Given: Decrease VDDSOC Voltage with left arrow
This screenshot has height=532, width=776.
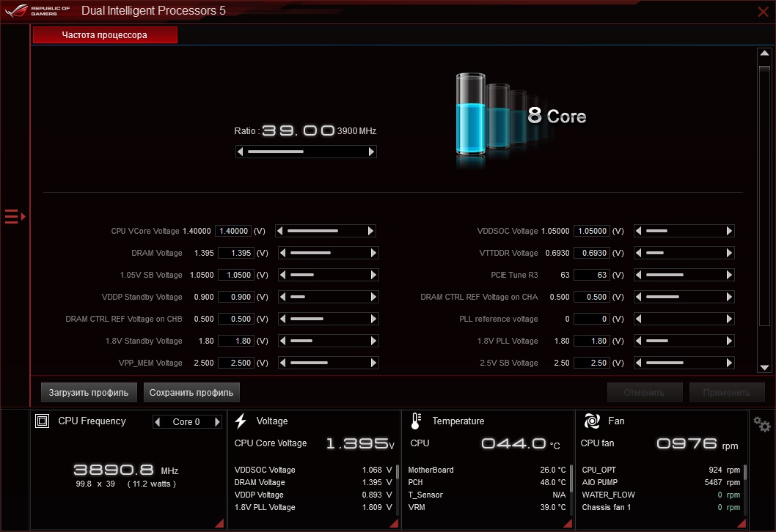Looking at the screenshot, I should pyautogui.click(x=638, y=231).
